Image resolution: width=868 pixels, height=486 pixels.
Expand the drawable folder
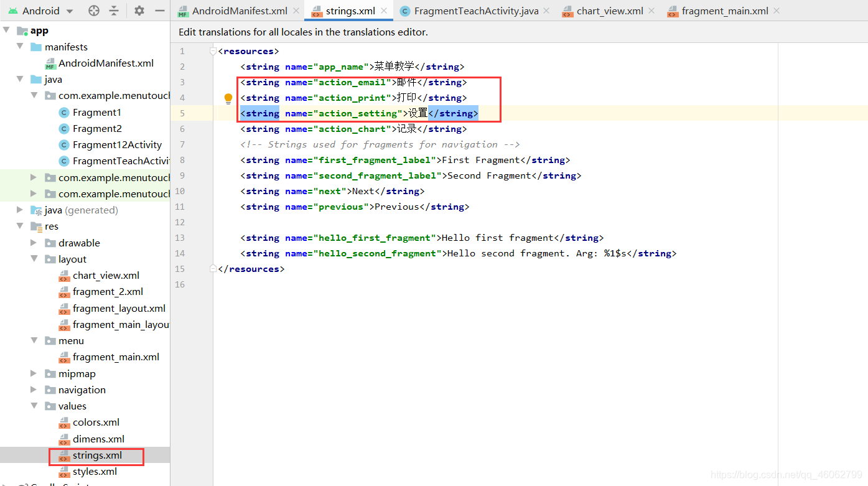pyautogui.click(x=34, y=243)
